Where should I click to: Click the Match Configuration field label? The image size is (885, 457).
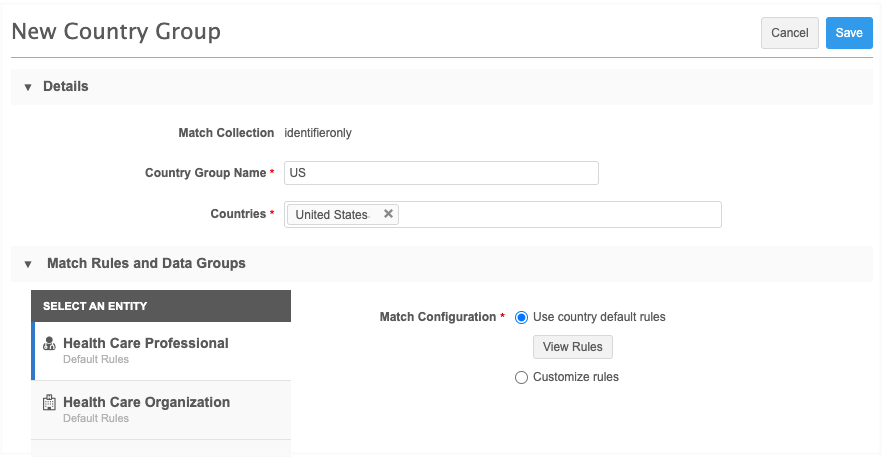click(438, 317)
